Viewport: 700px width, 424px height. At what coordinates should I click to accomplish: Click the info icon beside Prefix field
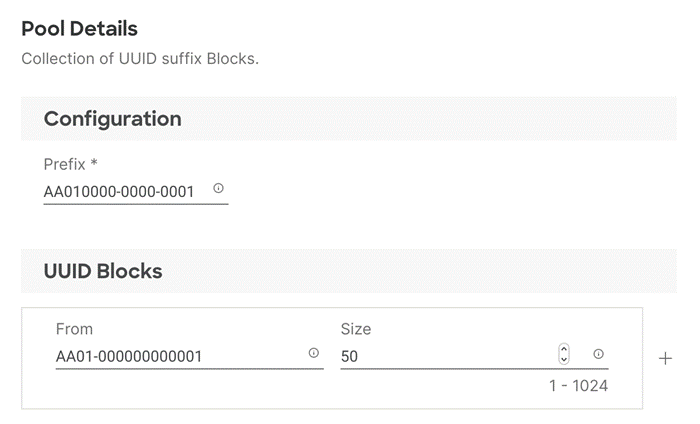click(x=218, y=188)
